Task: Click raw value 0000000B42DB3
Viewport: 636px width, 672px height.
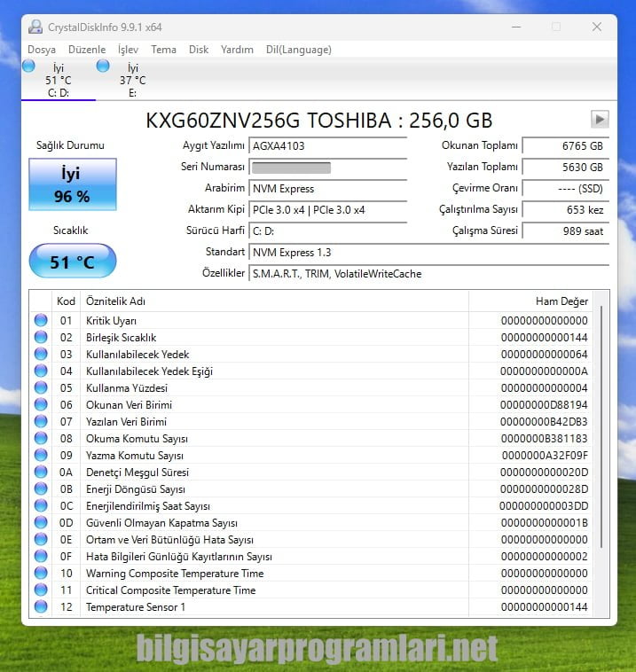Action: (x=544, y=422)
